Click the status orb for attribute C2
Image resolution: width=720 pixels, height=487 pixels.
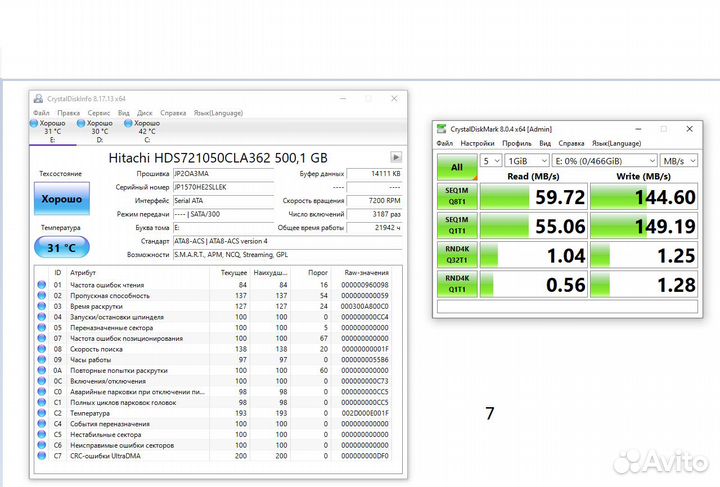coord(42,413)
